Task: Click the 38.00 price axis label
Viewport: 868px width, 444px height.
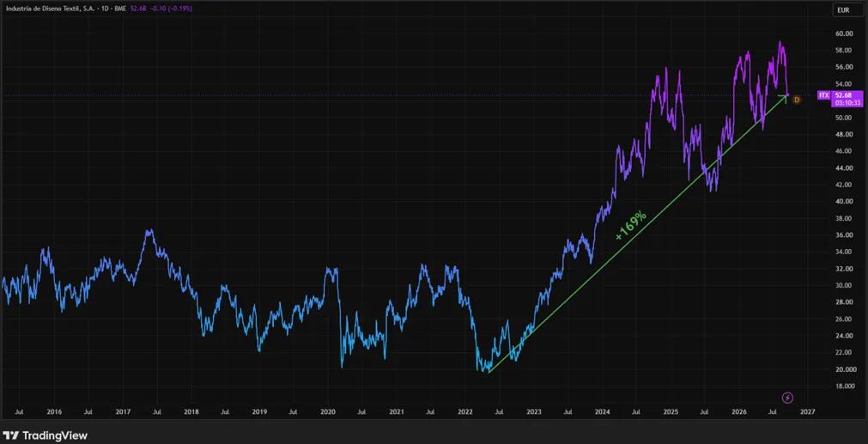Action: 844,218
